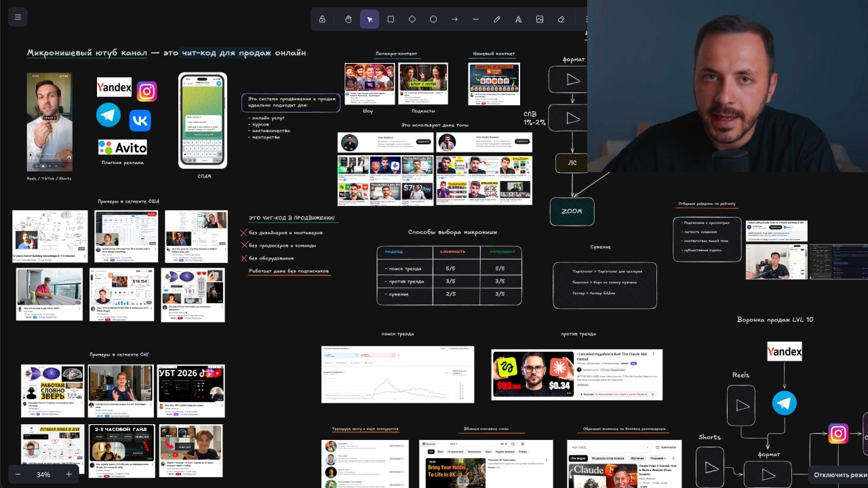Select the Ellipse tool
Viewport: 868px width, 488px height.
click(433, 19)
